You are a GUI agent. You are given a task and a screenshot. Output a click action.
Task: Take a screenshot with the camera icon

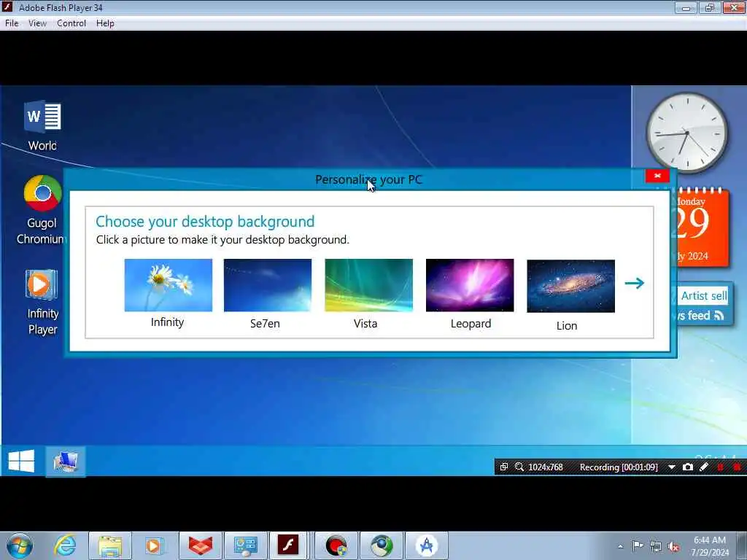(x=687, y=467)
